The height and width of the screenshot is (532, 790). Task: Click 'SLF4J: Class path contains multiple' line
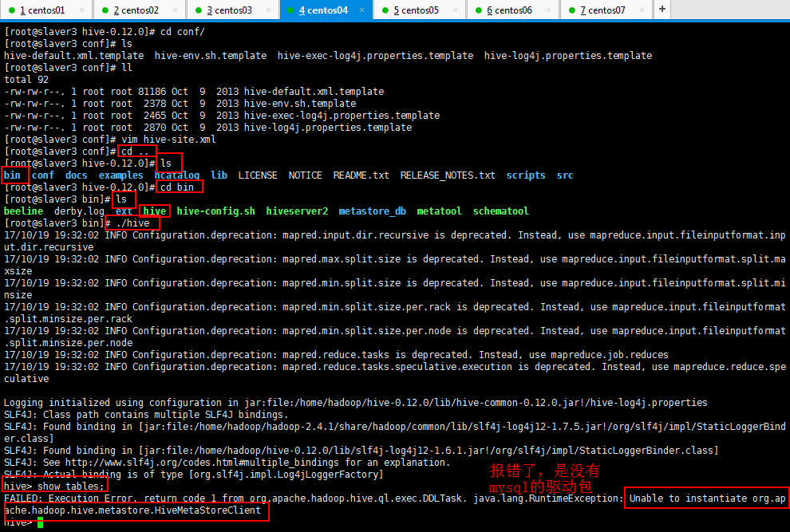146,415
